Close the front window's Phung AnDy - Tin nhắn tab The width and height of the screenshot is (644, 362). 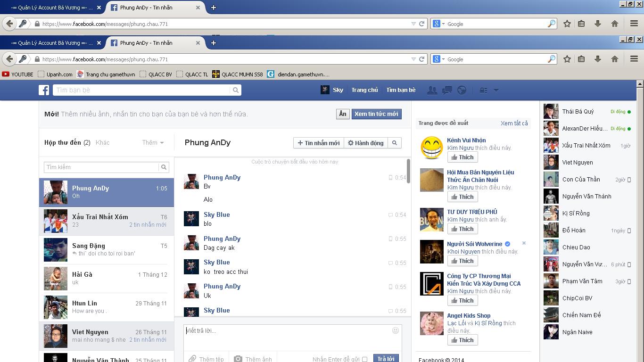(198, 43)
